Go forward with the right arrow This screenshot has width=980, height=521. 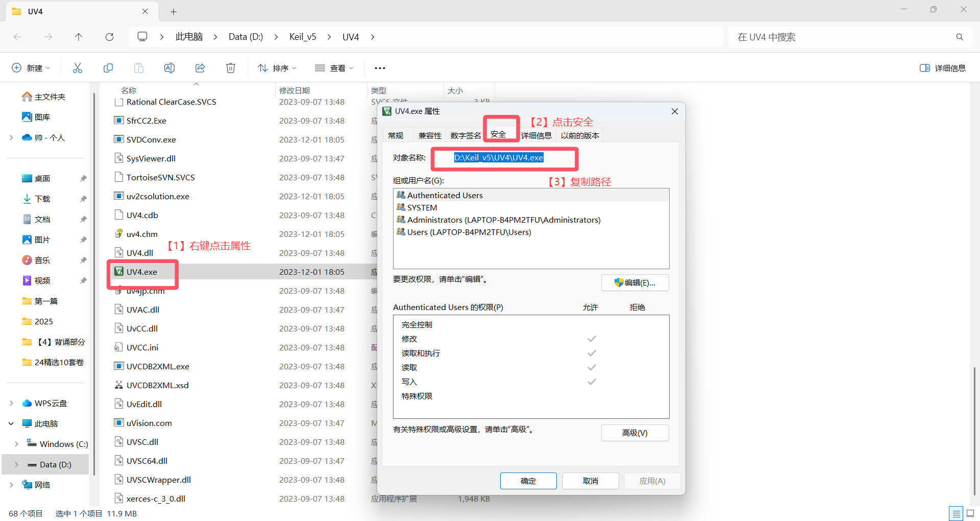(x=48, y=37)
